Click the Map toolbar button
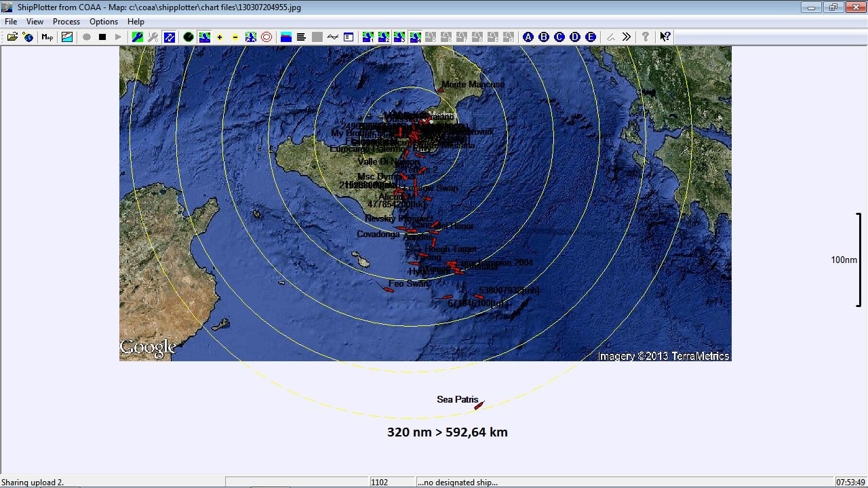 (47, 37)
